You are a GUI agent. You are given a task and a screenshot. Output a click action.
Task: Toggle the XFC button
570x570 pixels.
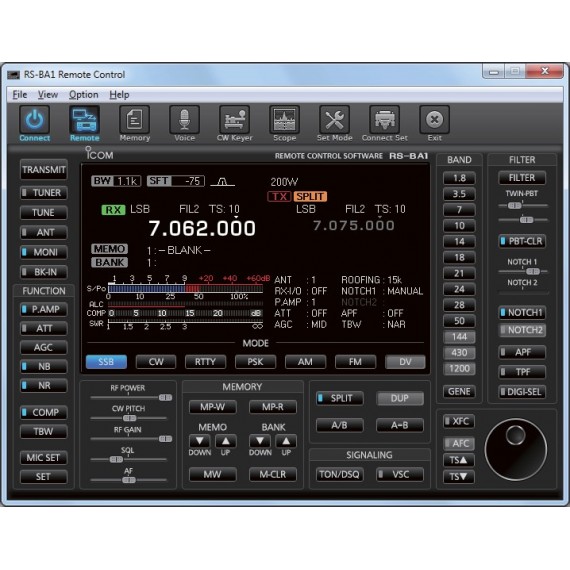coord(459,421)
